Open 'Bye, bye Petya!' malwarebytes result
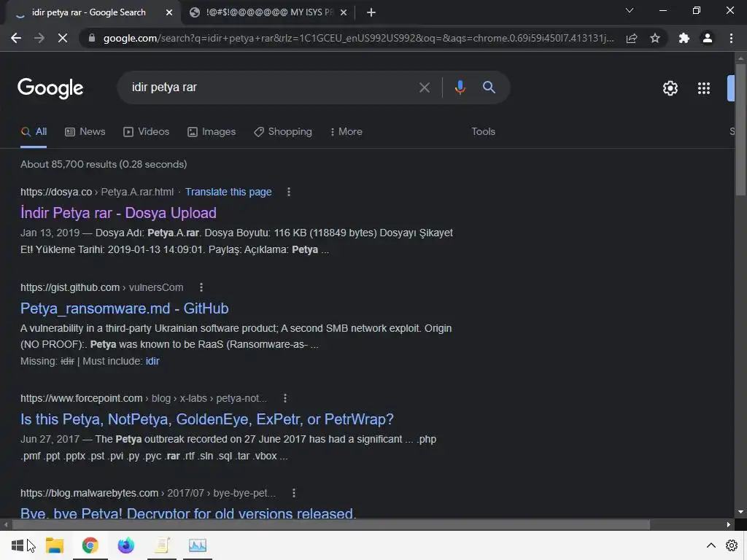747x560 pixels. pyautogui.click(x=188, y=513)
